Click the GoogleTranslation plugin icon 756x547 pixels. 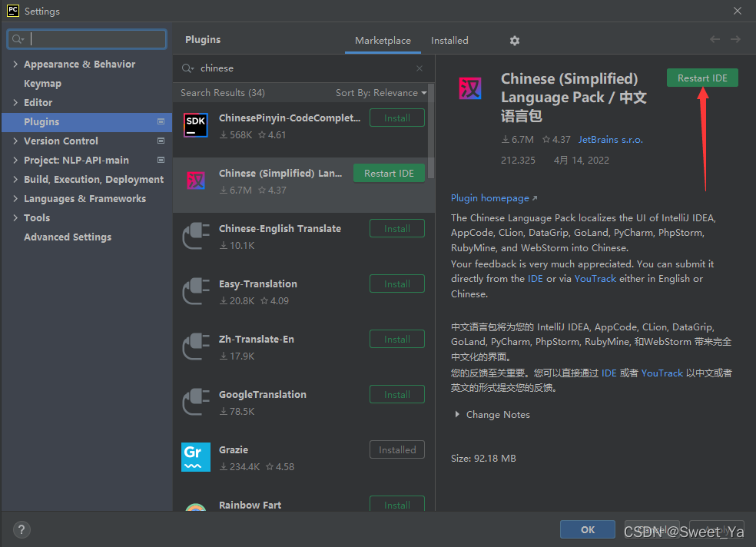tap(196, 402)
